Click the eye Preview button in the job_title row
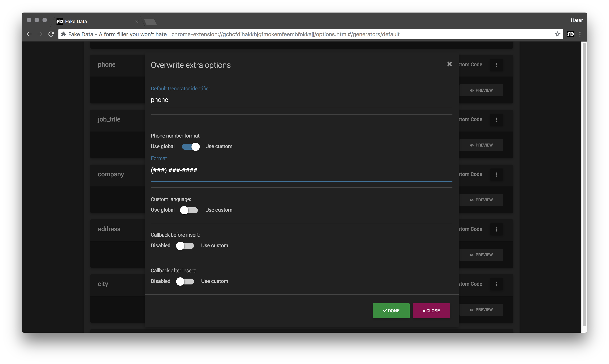 tap(481, 145)
